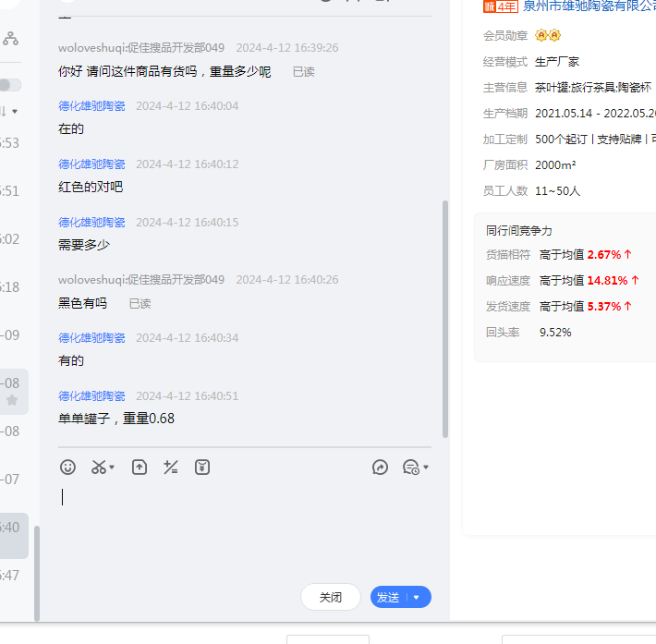This screenshot has width=656, height=644.
Task: Expand the screenshot tool dropdown arrow
Action: click(113, 468)
